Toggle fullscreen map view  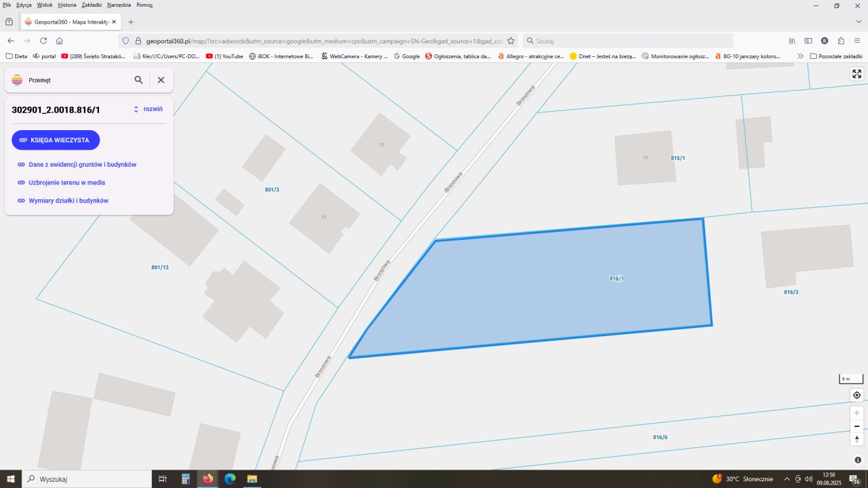856,74
